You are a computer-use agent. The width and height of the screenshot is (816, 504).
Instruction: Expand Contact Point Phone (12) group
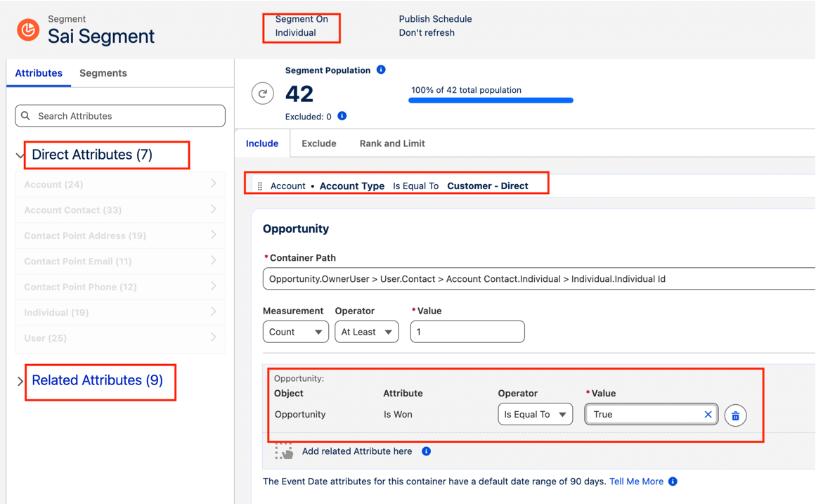pos(120,286)
